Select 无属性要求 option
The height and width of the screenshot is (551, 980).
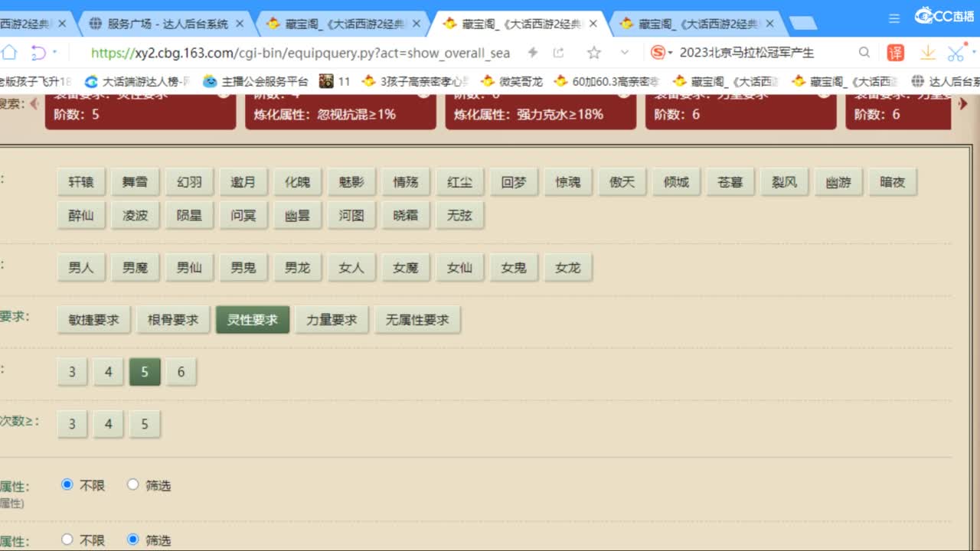417,320
